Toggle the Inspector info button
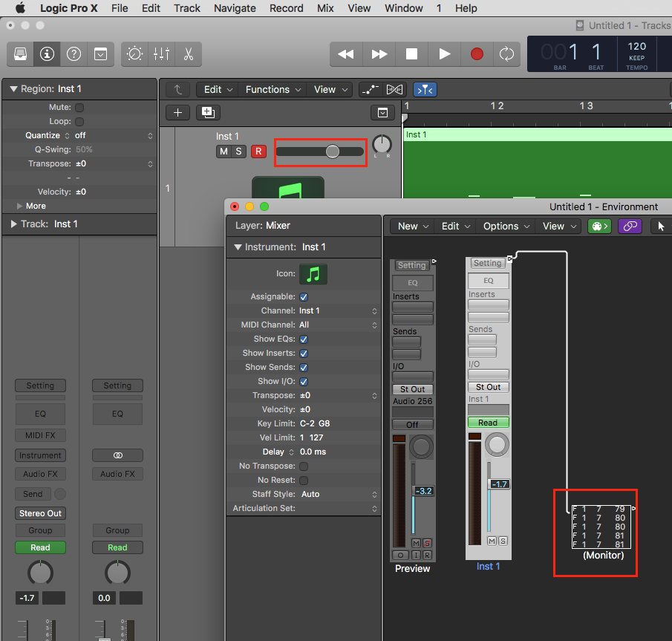This screenshot has height=641, width=672. [x=47, y=53]
